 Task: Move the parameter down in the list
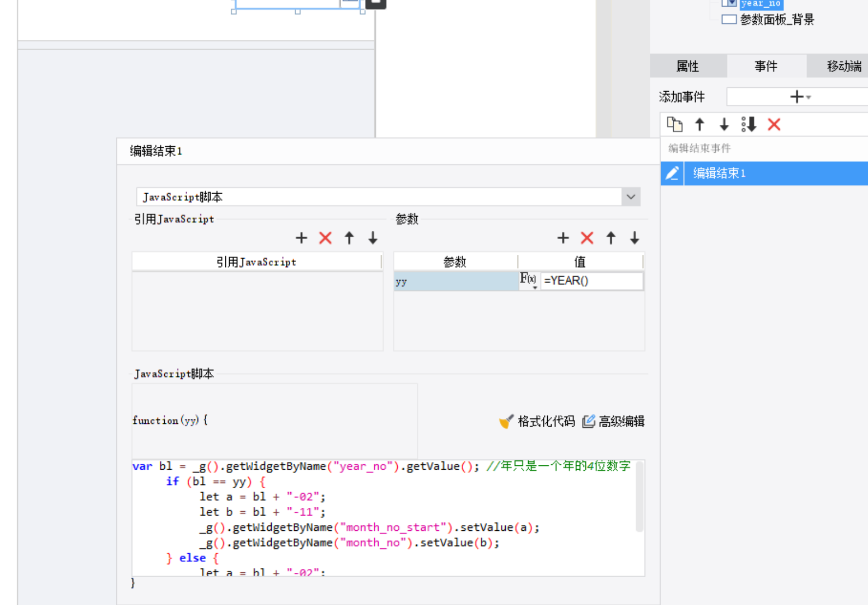pyautogui.click(x=634, y=238)
